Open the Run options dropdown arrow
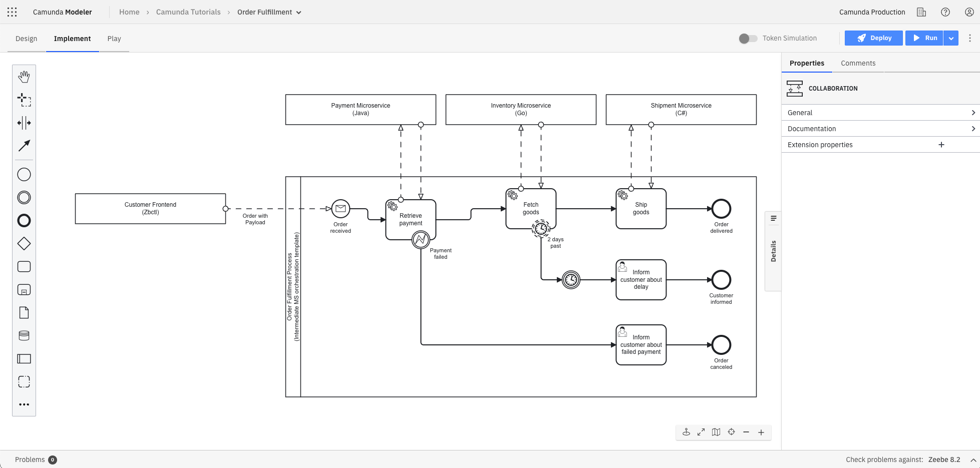The image size is (980, 468). coord(951,38)
